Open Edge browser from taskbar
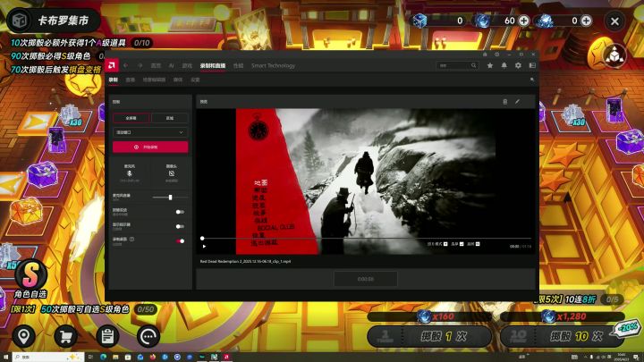 (103, 357)
